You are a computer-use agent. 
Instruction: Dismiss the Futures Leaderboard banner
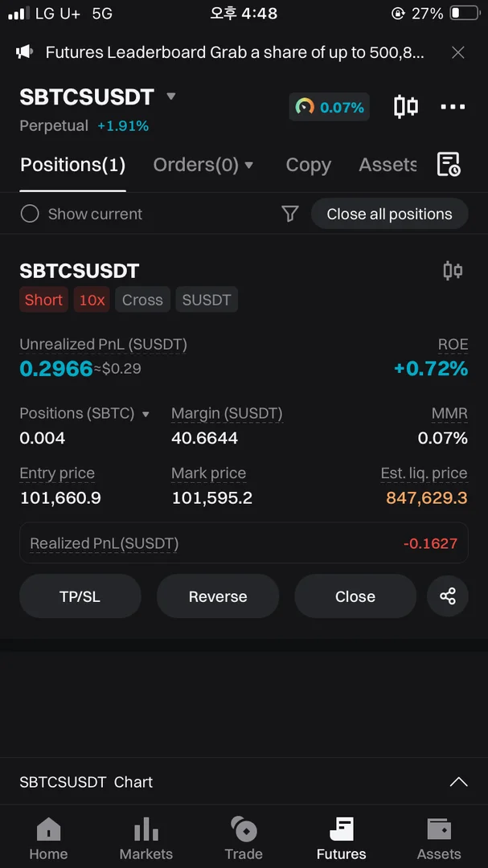point(458,53)
